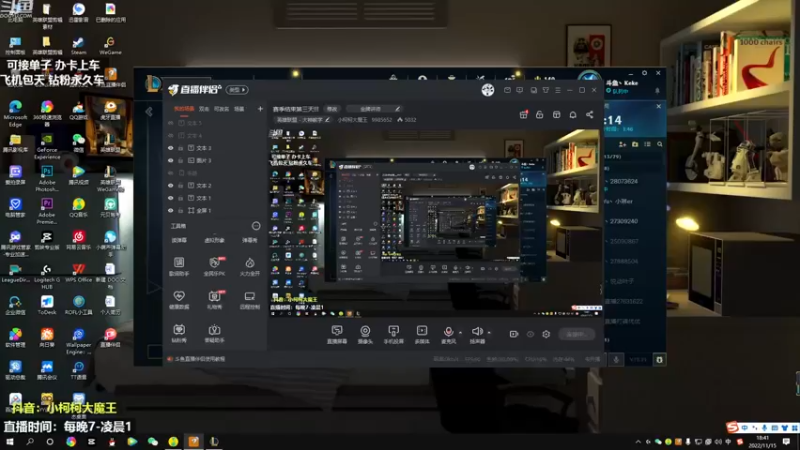This screenshot has width=800, height=450.
Task: Open the gift box icon above preview
Action: point(523,114)
